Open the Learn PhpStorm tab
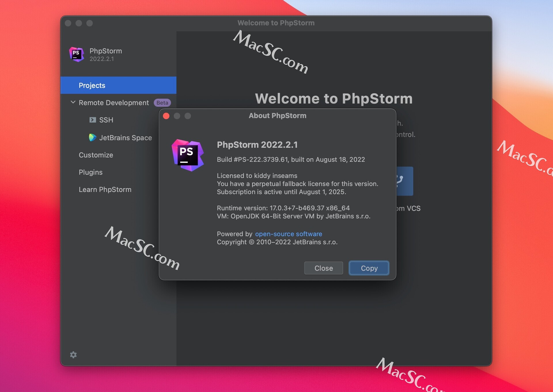 105,189
